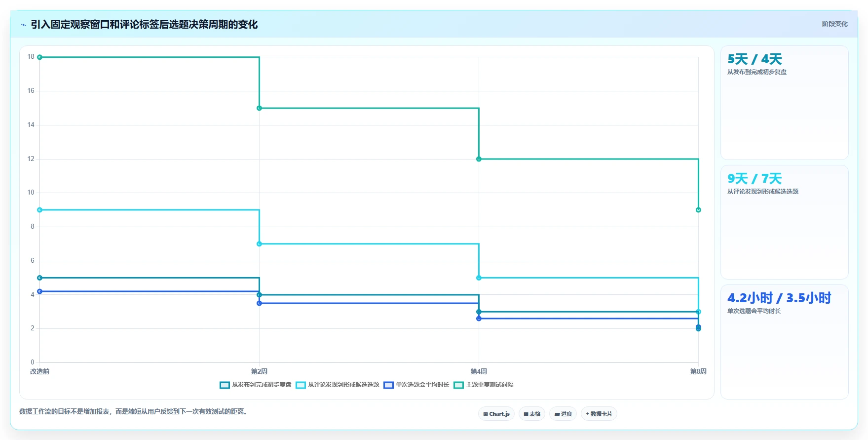The width and height of the screenshot is (868, 440).
Task: Select the blue 第2周 point at value 3.5
Action: pos(259,303)
